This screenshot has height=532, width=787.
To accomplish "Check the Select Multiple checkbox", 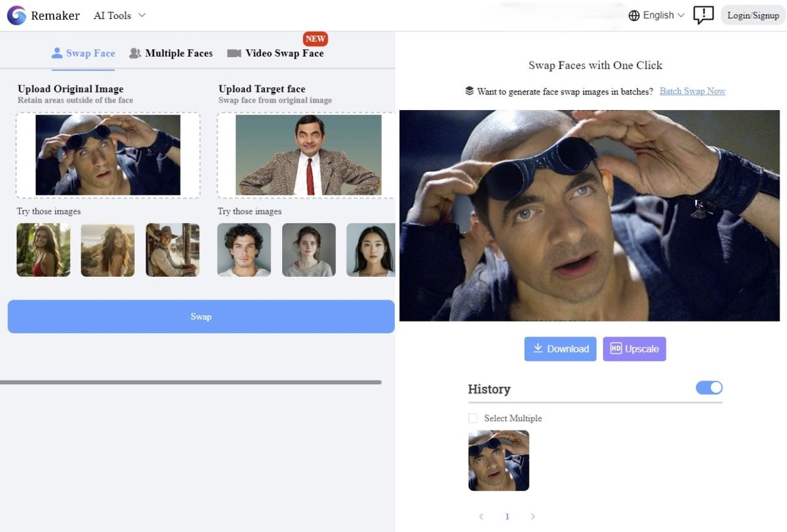I will 473,418.
